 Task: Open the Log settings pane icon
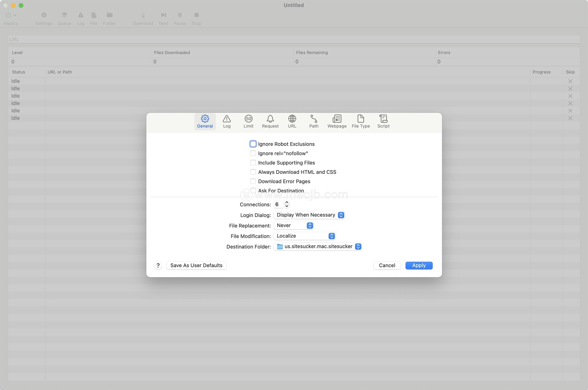[227, 121]
